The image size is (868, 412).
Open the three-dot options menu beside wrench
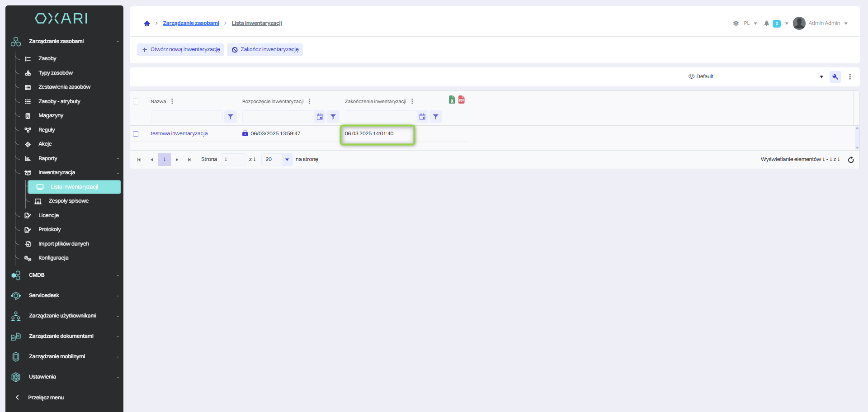point(850,77)
